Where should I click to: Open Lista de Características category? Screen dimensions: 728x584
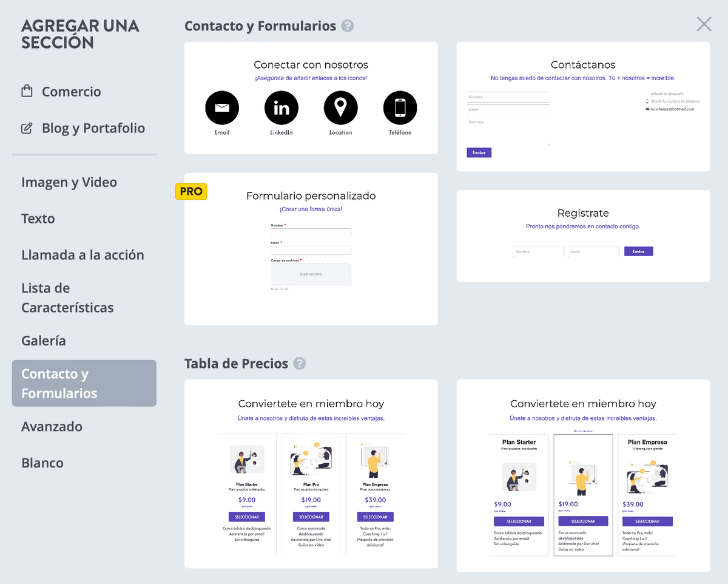point(67,297)
